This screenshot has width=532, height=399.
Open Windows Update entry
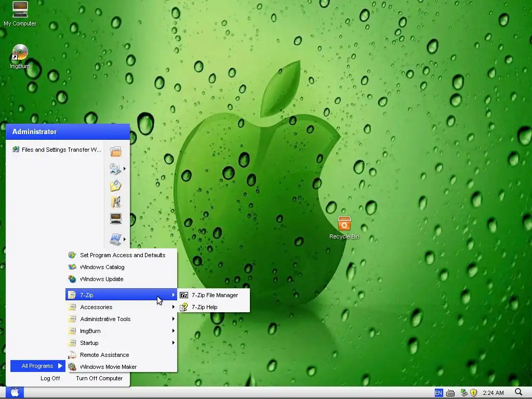121,279
